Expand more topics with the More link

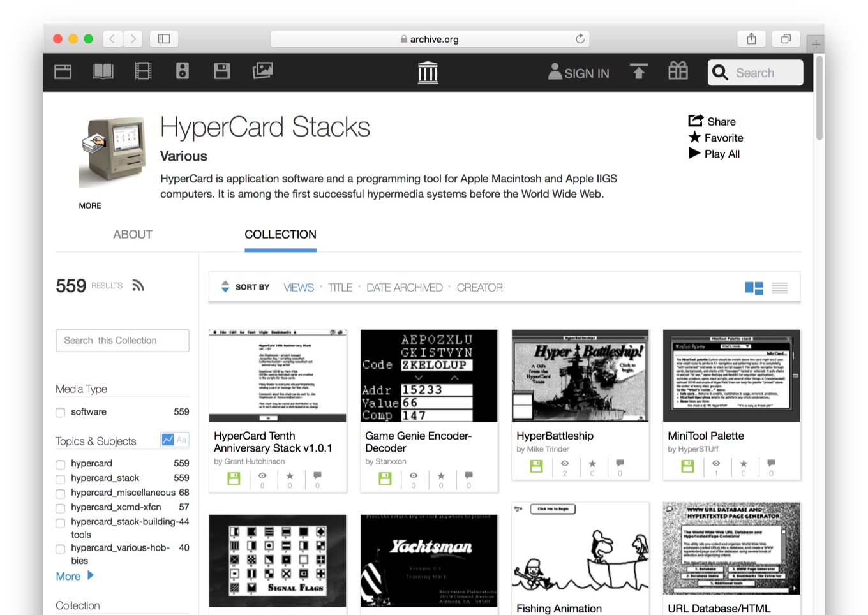tap(69, 576)
